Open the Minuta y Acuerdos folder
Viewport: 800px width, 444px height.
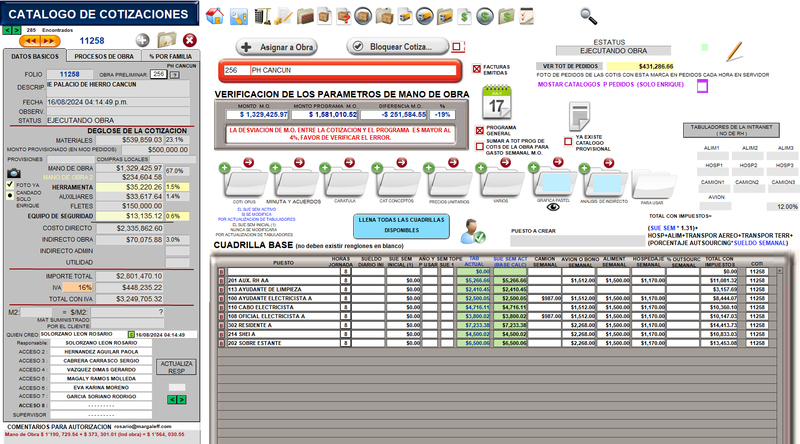coord(297,183)
